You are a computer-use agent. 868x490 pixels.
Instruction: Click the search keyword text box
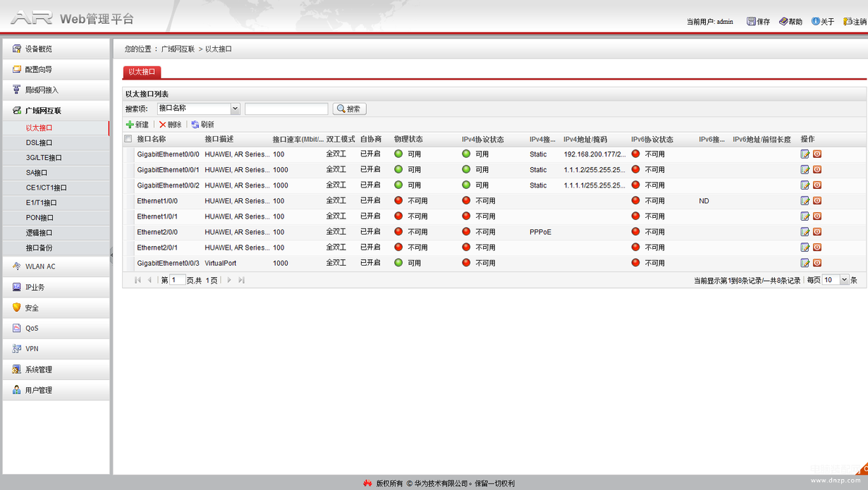click(x=286, y=109)
